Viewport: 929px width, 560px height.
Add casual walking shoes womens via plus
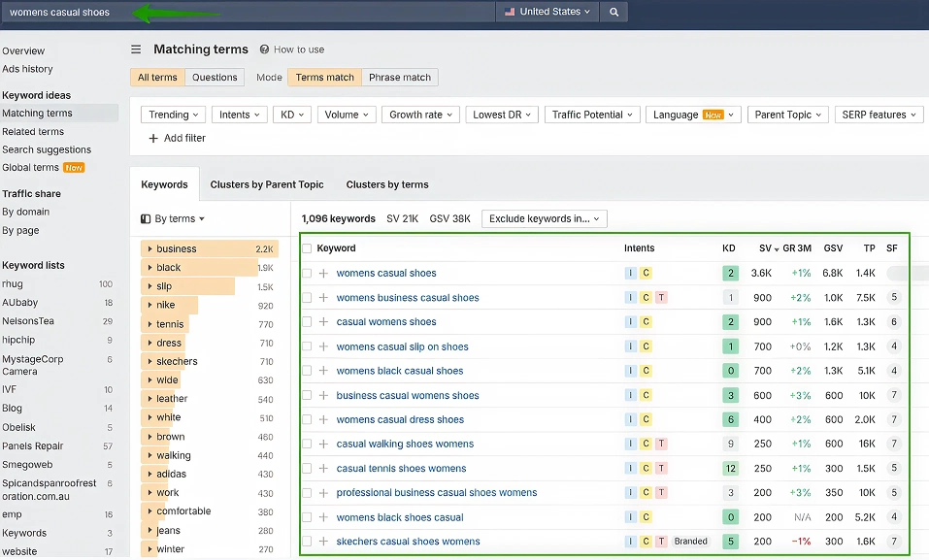(323, 444)
